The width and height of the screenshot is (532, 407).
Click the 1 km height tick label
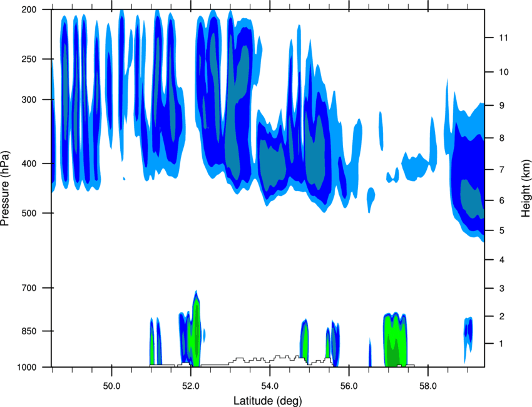point(501,344)
